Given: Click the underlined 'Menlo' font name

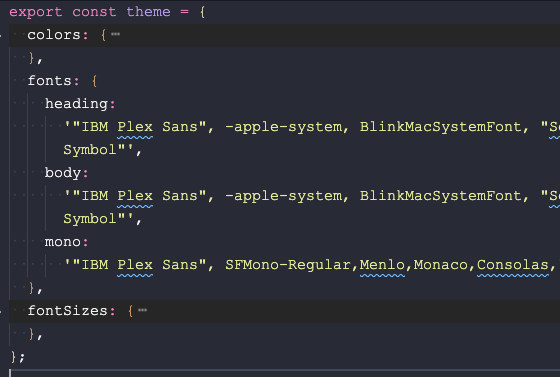Looking at the screenshot, I should point(382,265).
